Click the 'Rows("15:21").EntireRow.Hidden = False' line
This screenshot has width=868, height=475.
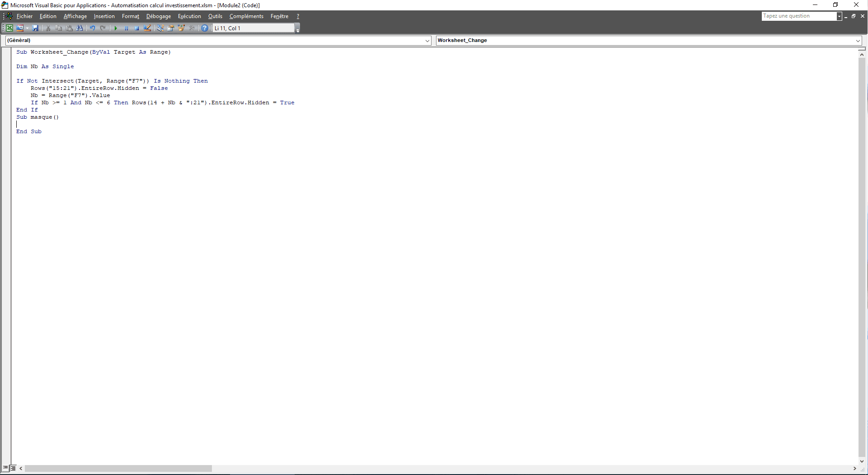[x=99, y=88]
